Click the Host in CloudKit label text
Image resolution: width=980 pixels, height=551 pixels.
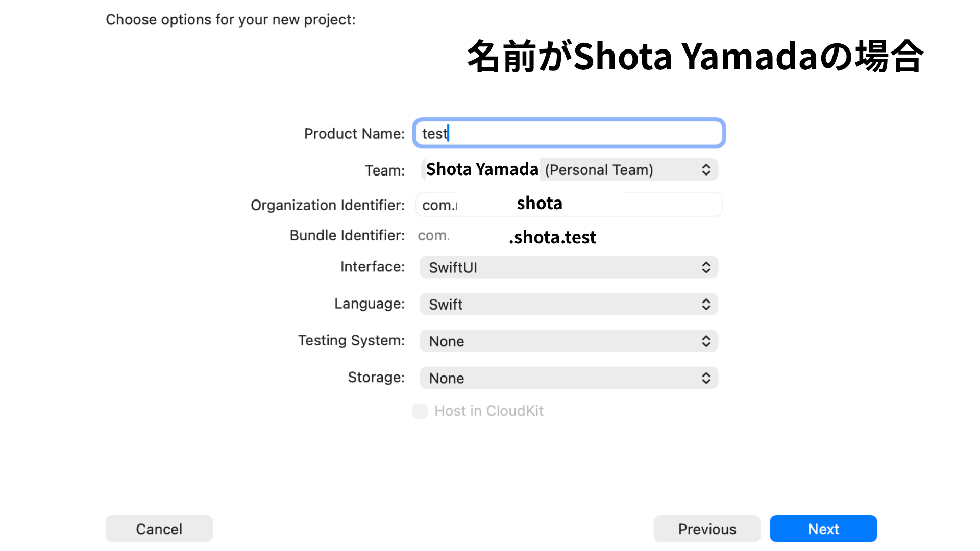pos(488,411)
